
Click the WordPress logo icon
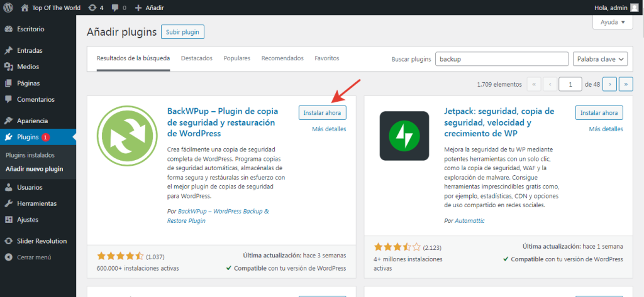click(8, 8)
